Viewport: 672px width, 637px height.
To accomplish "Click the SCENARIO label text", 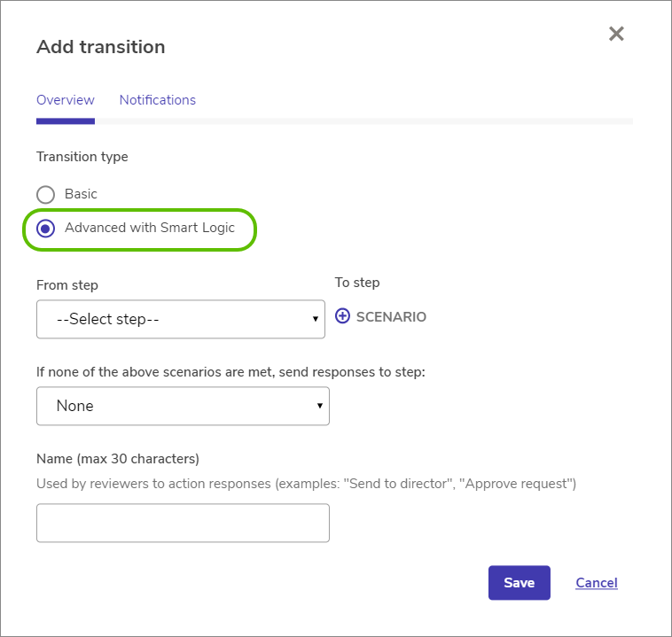I will click(x=391, y=316).
